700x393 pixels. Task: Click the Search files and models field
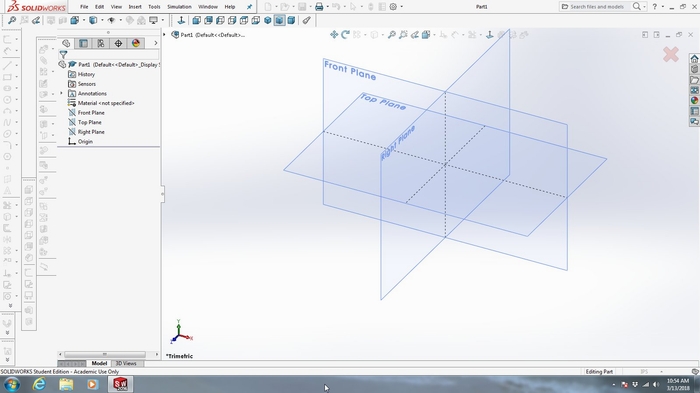(596, 7)
